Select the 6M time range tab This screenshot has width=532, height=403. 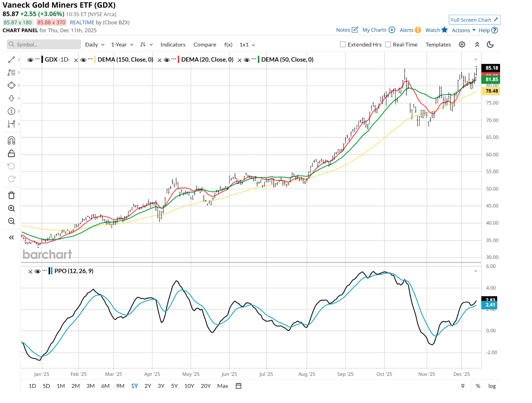click(105, 386)
